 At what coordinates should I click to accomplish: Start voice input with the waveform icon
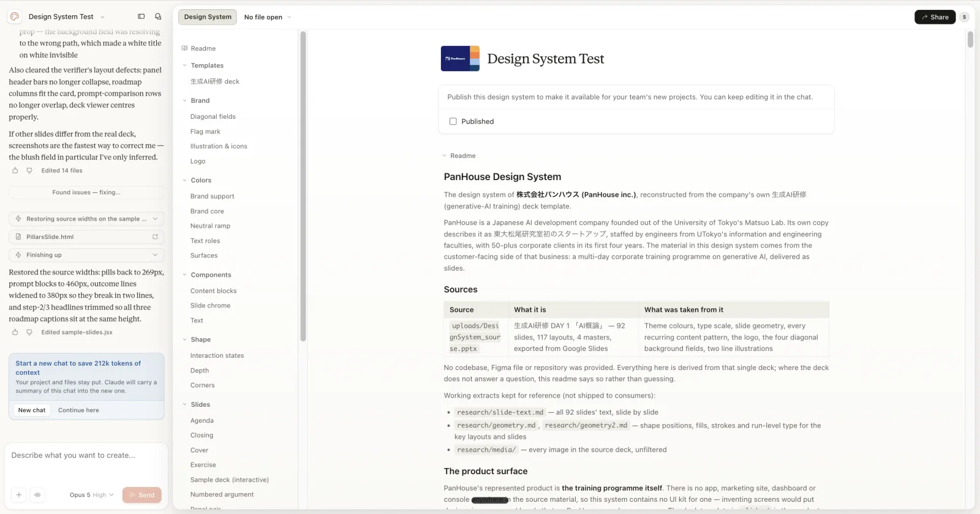coord(38,495)
